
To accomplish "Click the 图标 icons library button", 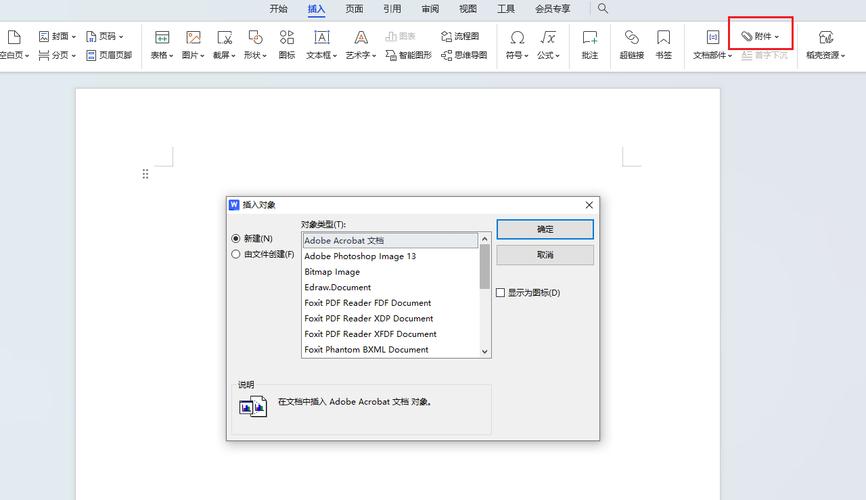I will (287, 45).
